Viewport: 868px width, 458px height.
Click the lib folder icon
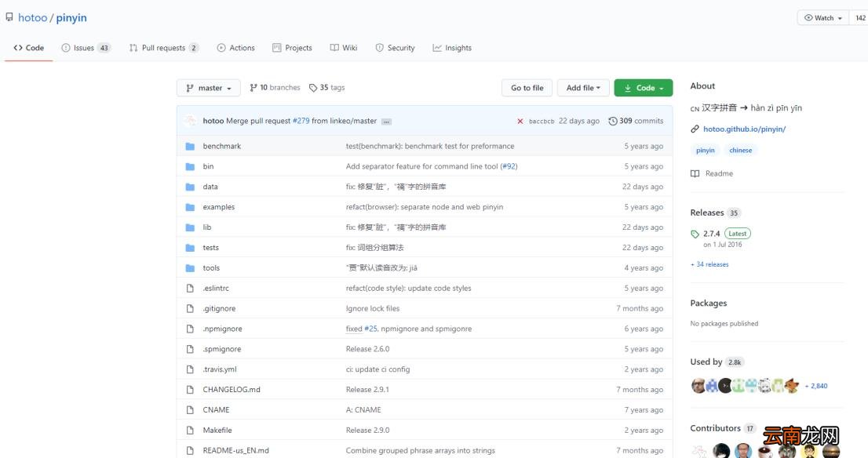coord(190,227)
